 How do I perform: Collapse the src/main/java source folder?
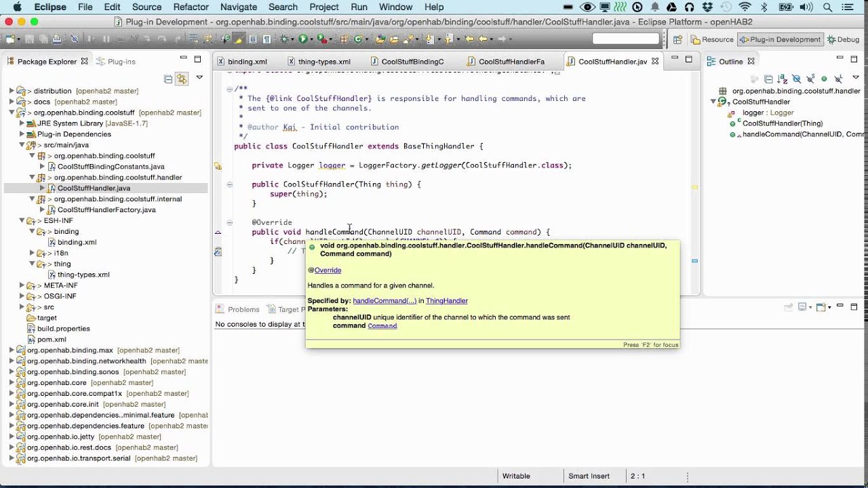click(22, 145)
